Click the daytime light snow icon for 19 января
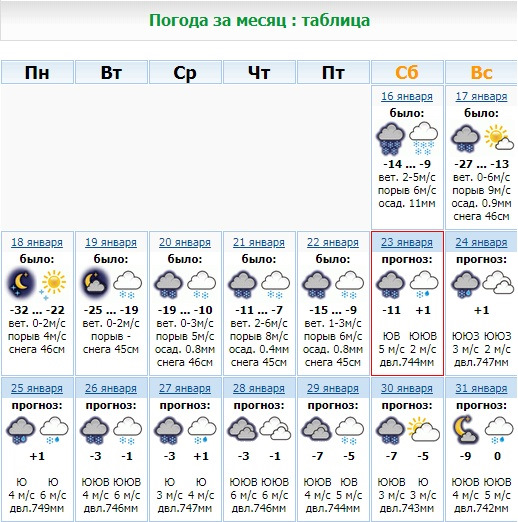The height and width of the screenshot is (522, 518). pyautogui.click(x=128, y=284)
